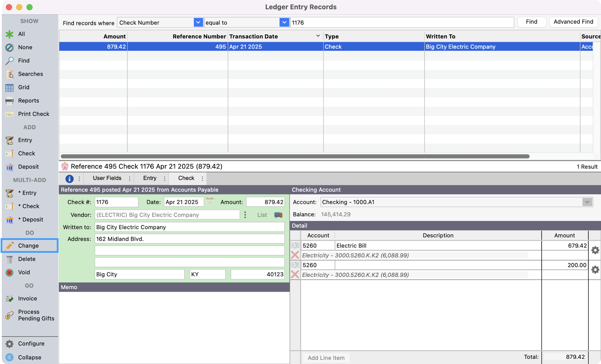The height and width of the screenshot is (364, 601).
Task: Click the blue info icon above the record form
Action: click(69, 178)
